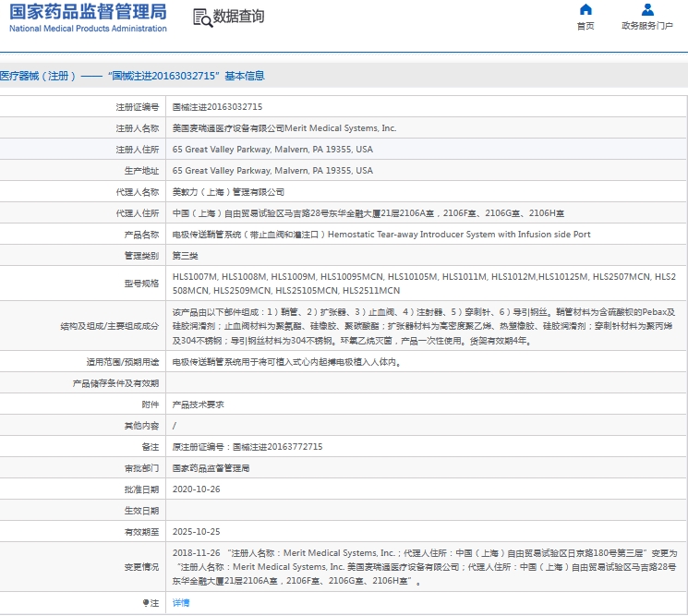Image resolution: width=688 pixels, height=616 pixels.
Task: Click the 结构及组成/主要组成成分 row label
Action: tap(110, 326)
